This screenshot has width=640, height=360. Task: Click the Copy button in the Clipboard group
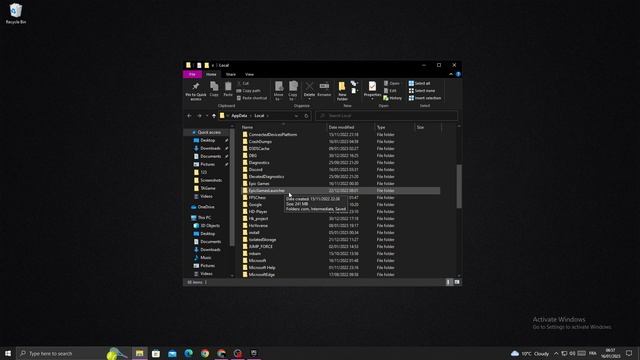(x=214, y=89)
